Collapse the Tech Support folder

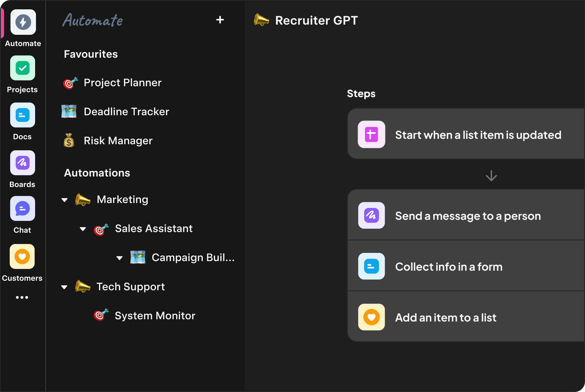(x=65, y=287)
